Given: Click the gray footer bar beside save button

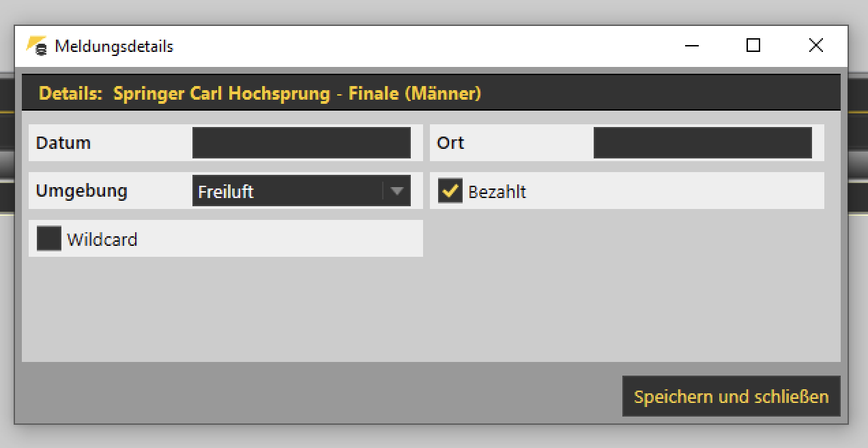Looking at the screenshot, I should click(x=321, y=396).
